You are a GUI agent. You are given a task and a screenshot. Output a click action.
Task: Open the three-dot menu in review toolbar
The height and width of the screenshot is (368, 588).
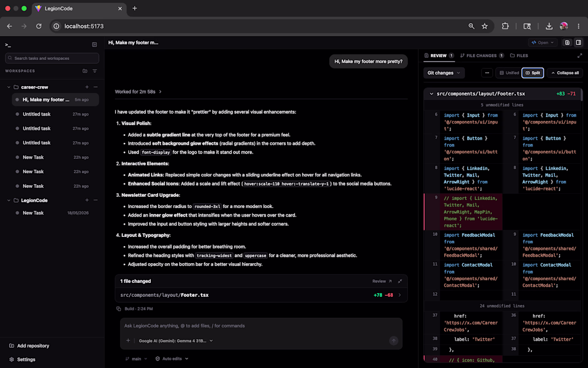tap(487, 73)
